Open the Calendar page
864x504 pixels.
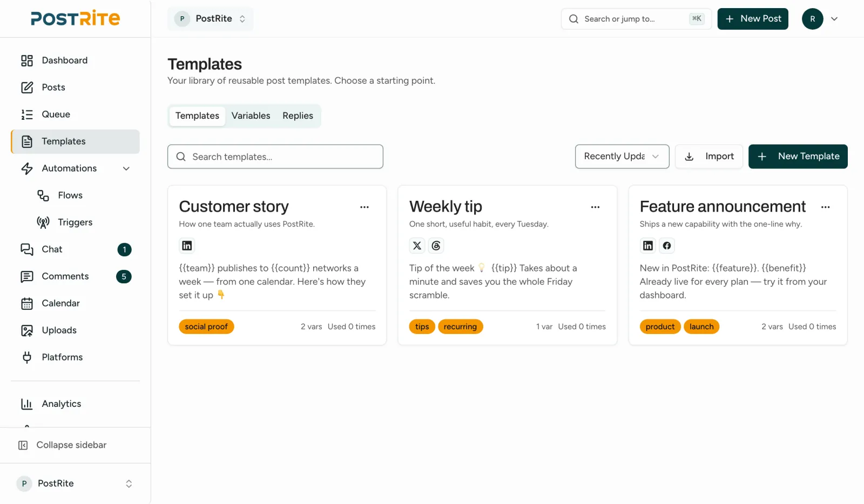[75, 303]
